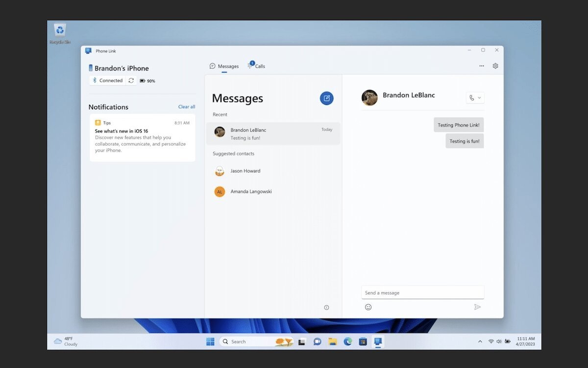
Task: Switch to the Calls tab
Action: [256, 66]
